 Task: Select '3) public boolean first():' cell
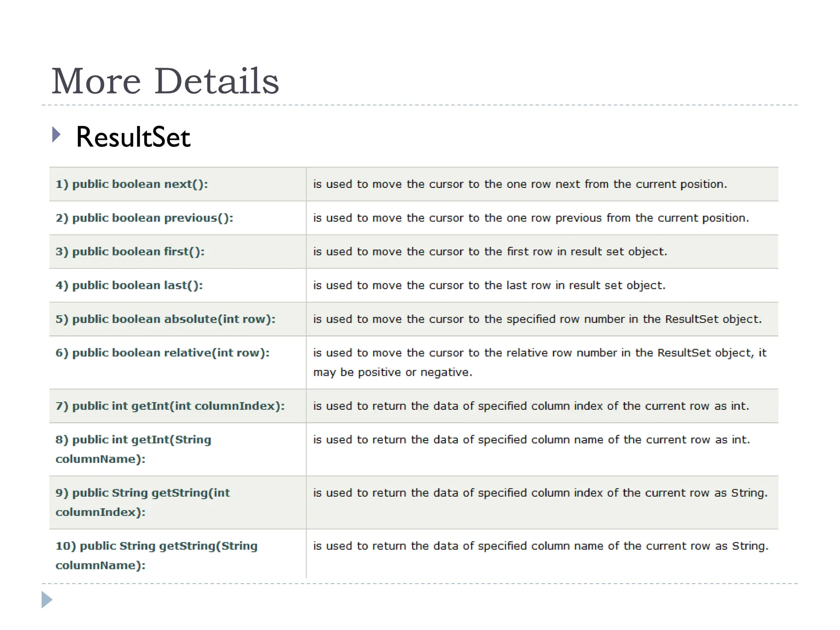(178, 251)
